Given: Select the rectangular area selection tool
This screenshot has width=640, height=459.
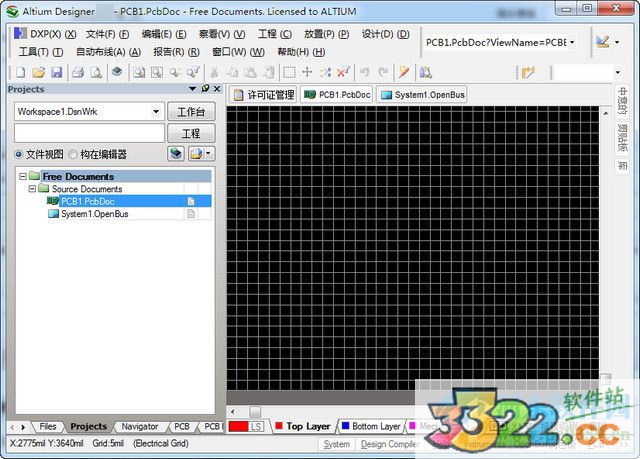Looking at the screenshot, I should coord(289,73).
